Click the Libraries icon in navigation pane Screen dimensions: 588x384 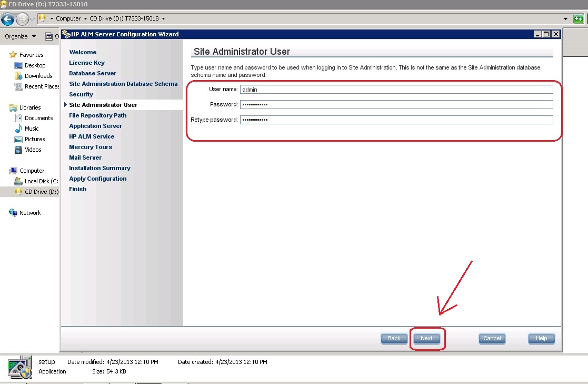point(13,107)
